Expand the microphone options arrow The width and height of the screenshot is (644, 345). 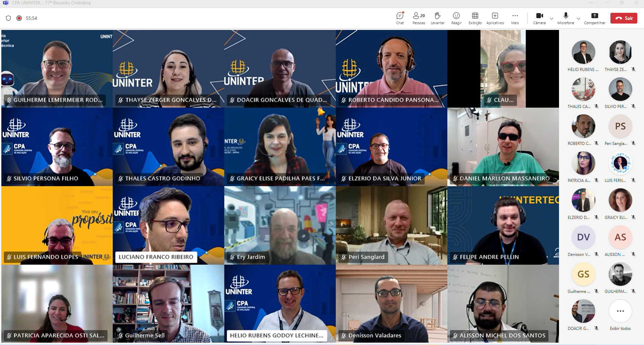[578, 18]
